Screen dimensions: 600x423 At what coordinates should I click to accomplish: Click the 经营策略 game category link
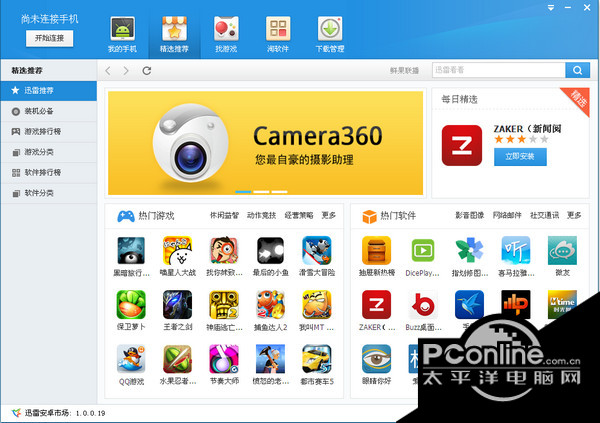pyautogui.click(x=299, y=216)
